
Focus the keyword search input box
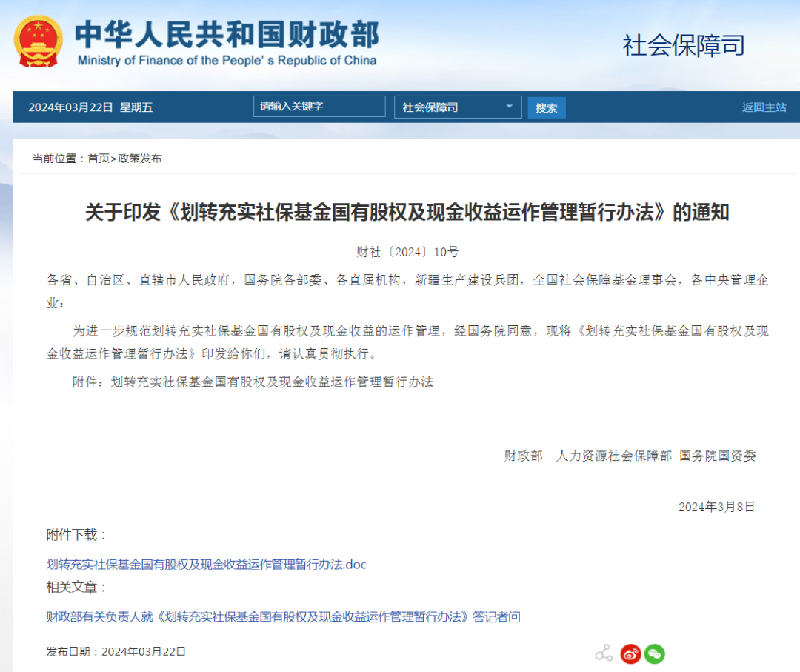coord(319,107)
